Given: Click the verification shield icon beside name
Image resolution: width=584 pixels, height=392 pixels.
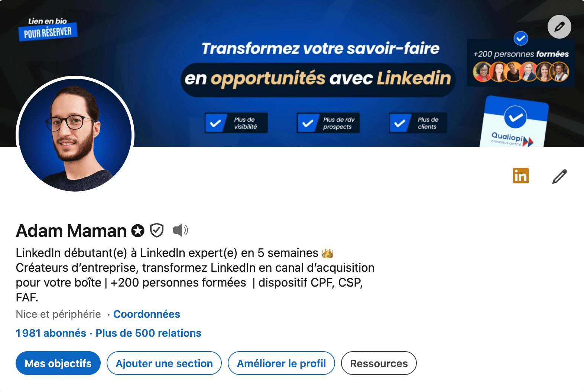Looking at the screenshot, I should [157, 230].
